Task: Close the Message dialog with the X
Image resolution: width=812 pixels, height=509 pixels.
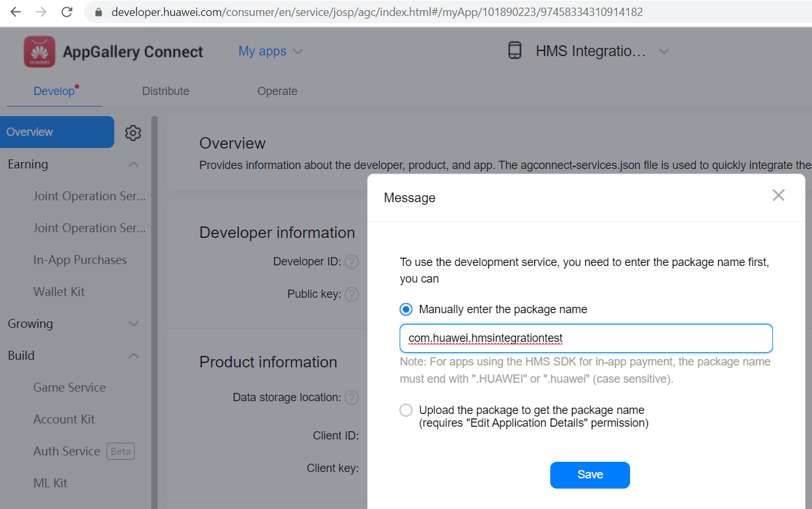Action: [x=778, y=195]
